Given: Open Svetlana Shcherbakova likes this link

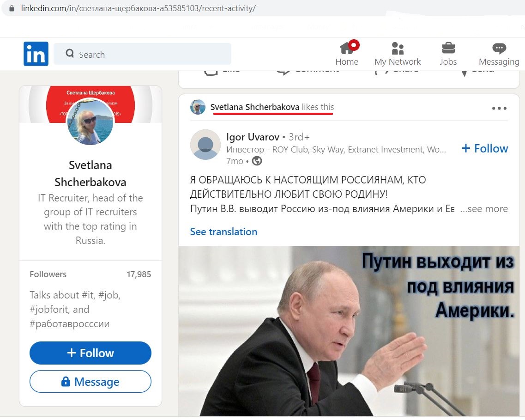Looking at the screenshot, I should (272, 107).
